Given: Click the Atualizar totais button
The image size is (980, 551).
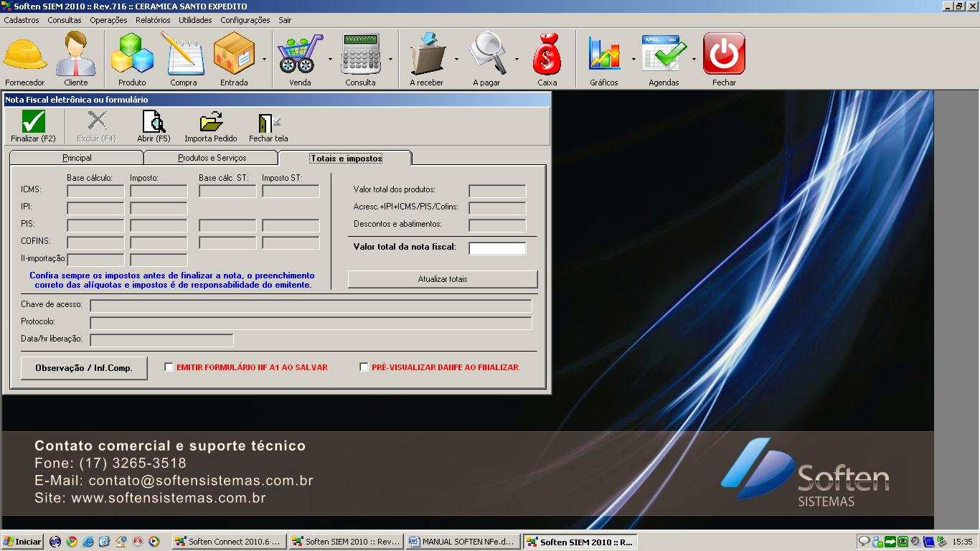Looking at the screenshot, I should 443,279.
